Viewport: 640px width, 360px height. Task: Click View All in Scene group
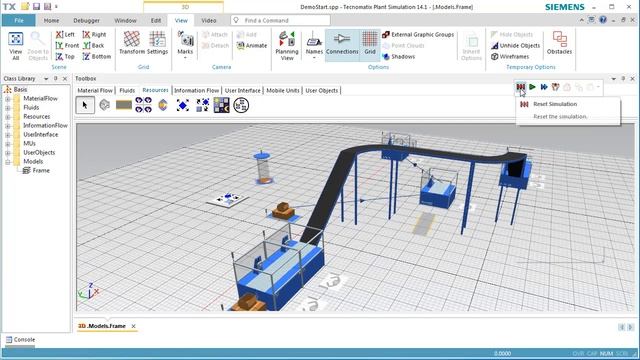(16, 46)
